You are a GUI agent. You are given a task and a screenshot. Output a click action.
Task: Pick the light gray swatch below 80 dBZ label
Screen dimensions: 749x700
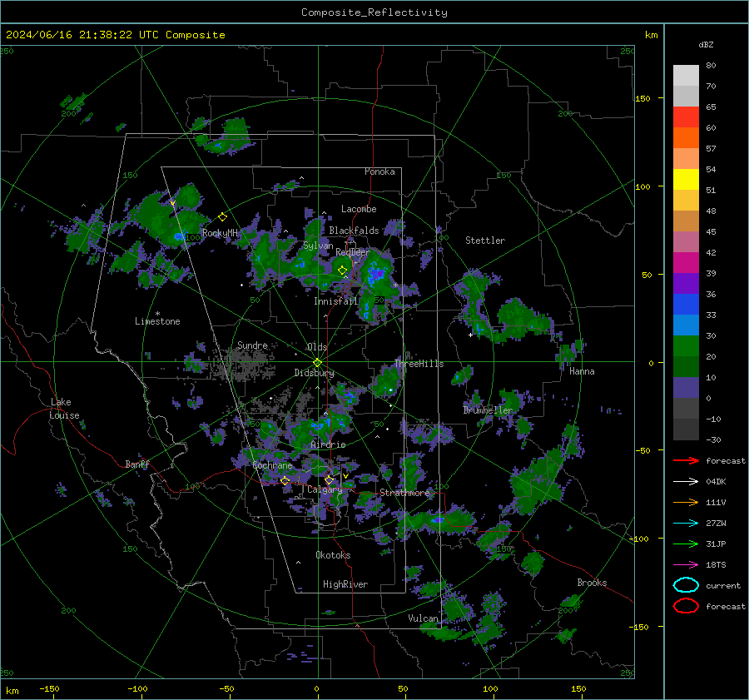pos(686,76)
